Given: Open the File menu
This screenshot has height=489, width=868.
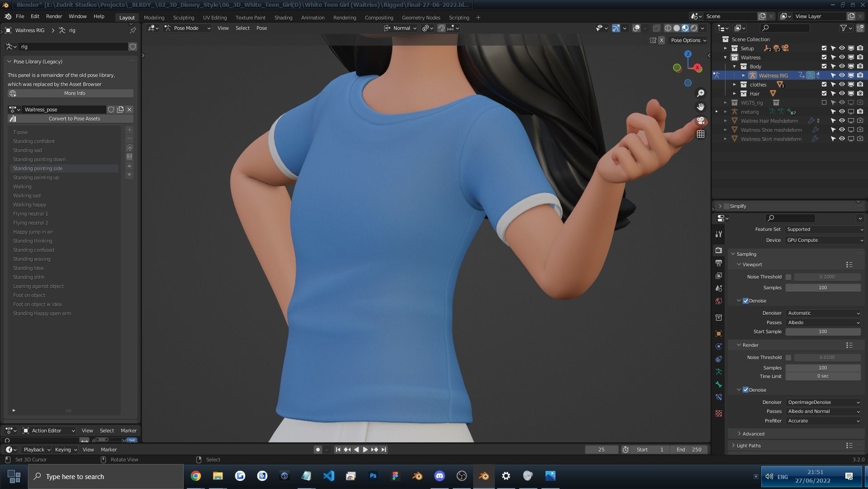Looking at the screenshot, I should (20, 16).
